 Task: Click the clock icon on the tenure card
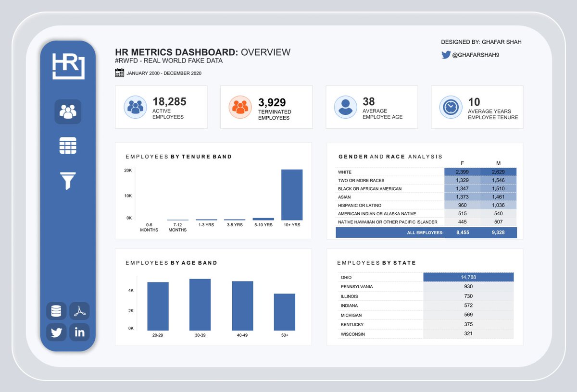(450, 107)
